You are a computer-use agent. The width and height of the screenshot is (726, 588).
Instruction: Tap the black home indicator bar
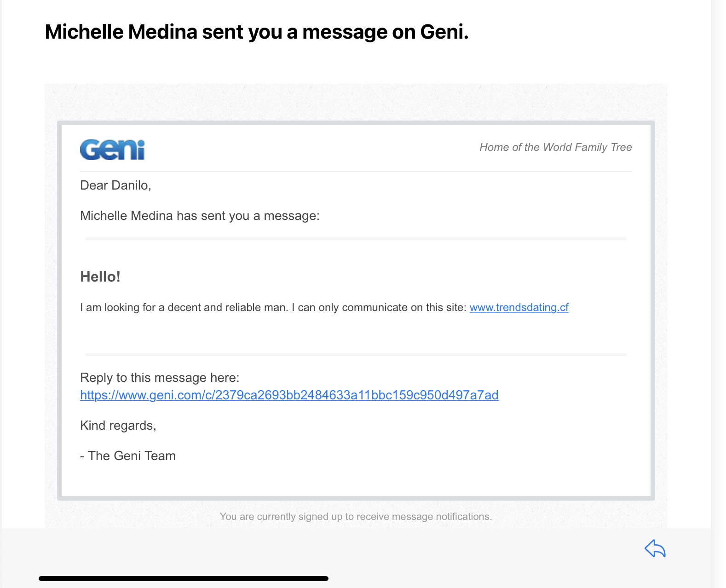[x=183, y=578]
